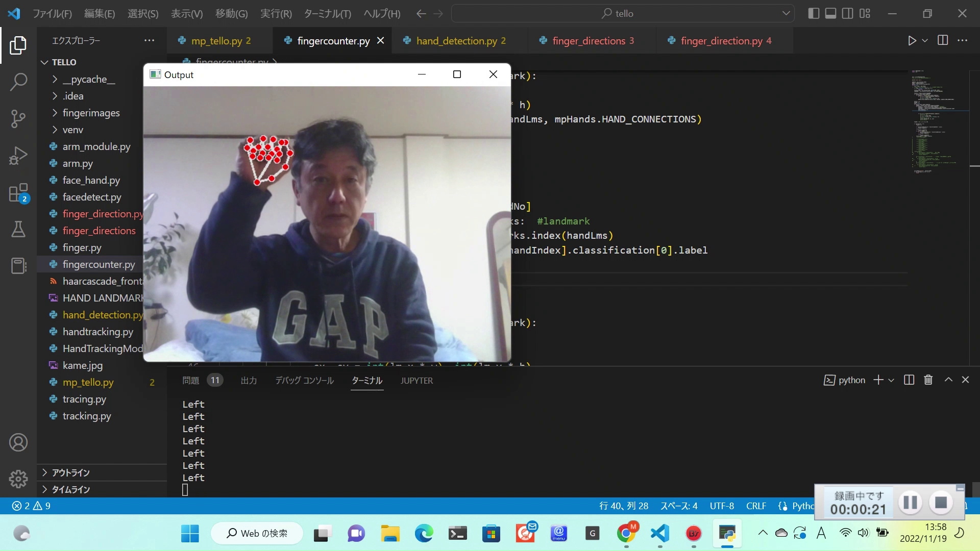Image resolution: width=980 pixels, height=551 pixels.
Task: Open the 編集(E) menu
Action: (100, 13)
